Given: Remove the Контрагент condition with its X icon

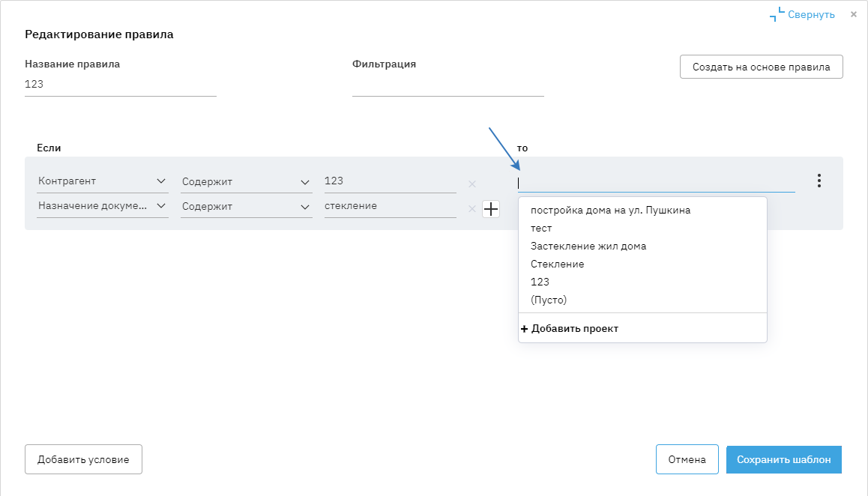Looking at the screenshot, I should (x=472, y=184).
